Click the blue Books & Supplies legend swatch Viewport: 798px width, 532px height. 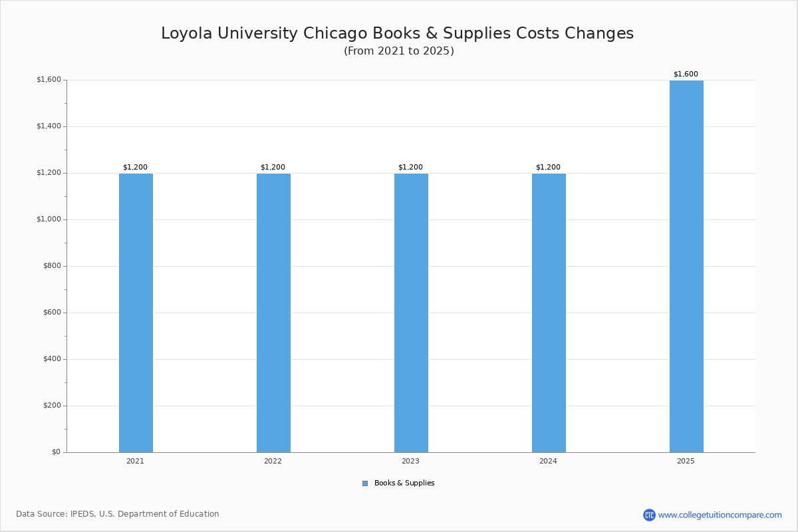[x=365, y=483]
